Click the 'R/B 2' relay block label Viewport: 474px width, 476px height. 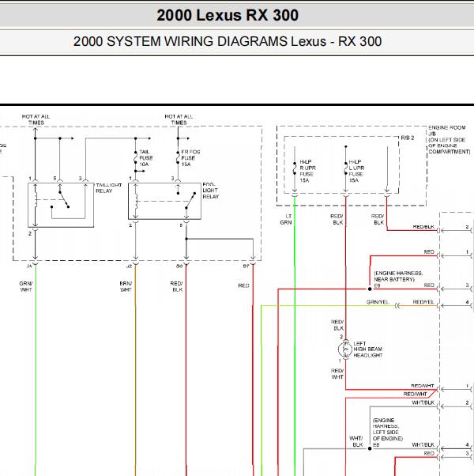coord(408,138)
